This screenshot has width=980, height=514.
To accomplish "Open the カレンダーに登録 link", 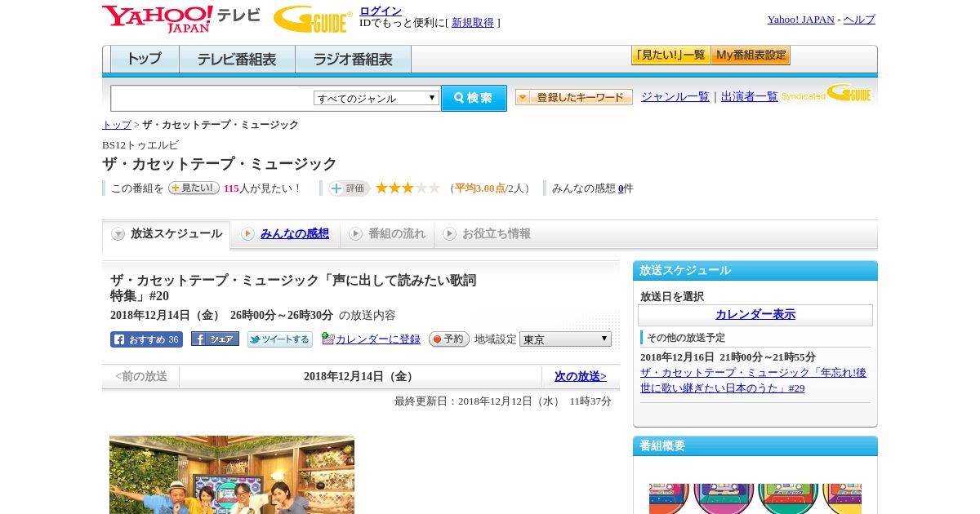I will pos(378,339).
